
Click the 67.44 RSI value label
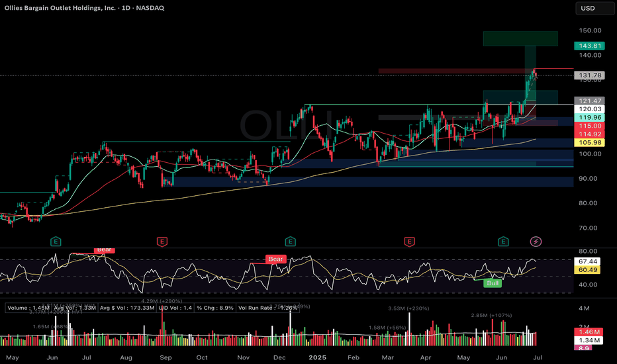587,261
